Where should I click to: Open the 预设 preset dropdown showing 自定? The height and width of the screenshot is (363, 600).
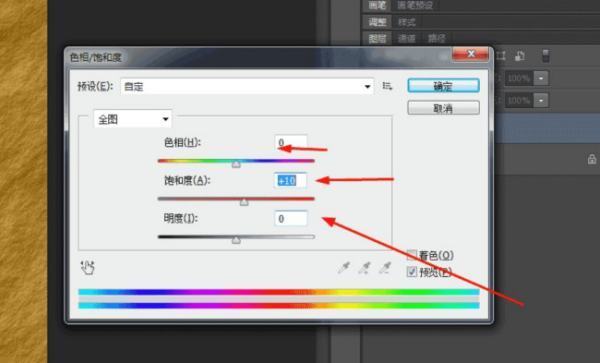[247, 86]
